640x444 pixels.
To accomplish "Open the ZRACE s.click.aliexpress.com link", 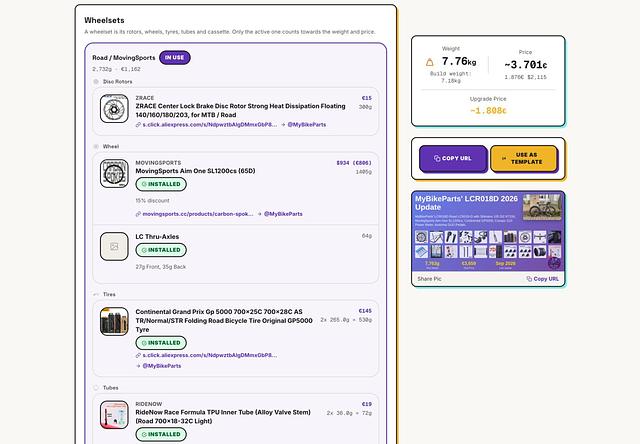I will point(210,125).
